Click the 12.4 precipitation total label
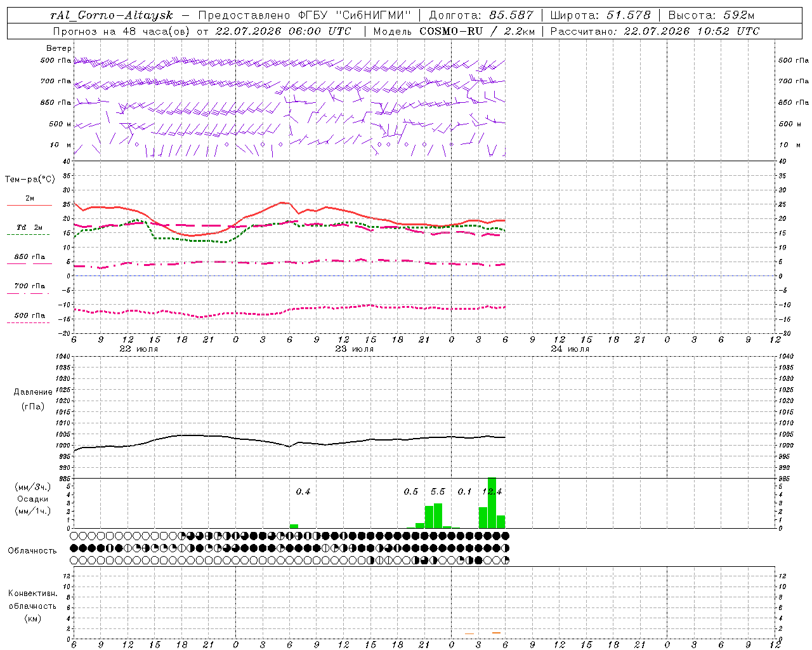The width and height of the screenshot is (812, 650). [492, 491]
